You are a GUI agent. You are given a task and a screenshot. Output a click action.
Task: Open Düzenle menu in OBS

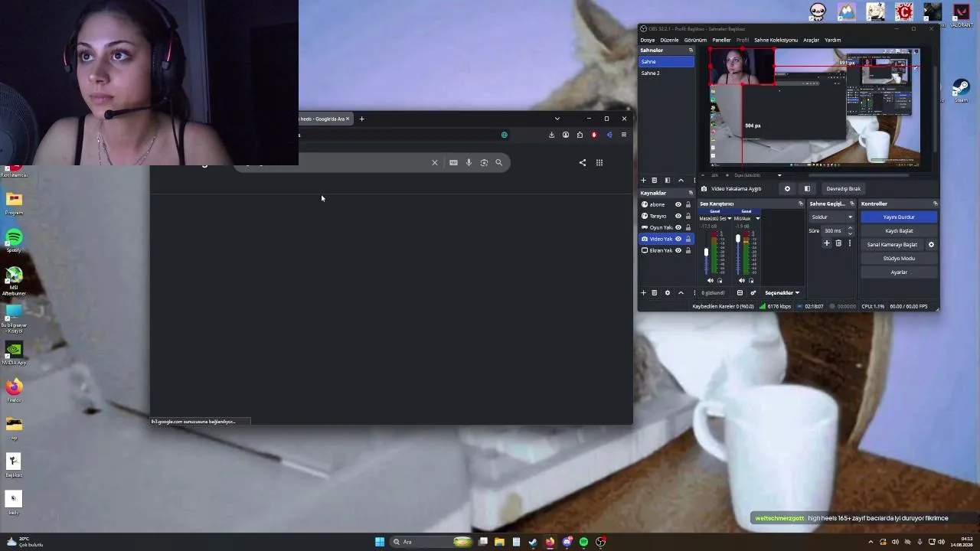[669, 40]
